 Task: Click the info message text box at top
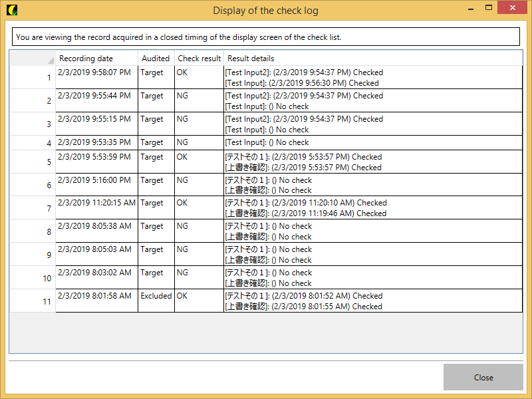tap(265, 37)
